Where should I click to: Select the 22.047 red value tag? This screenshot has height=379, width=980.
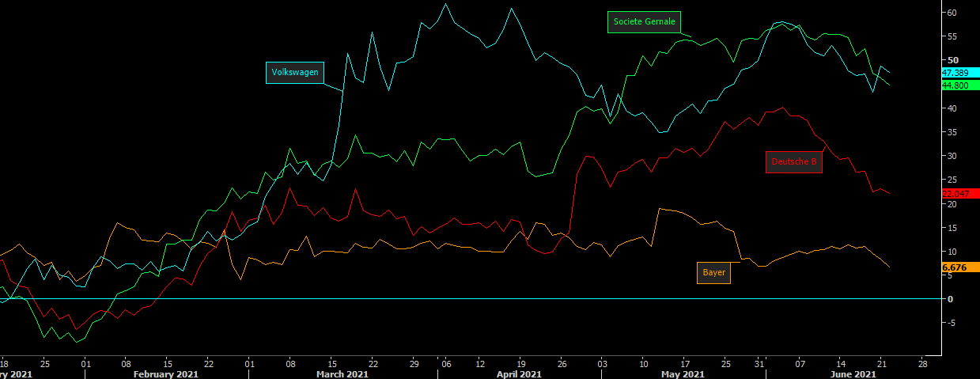(x=960, y=194)
